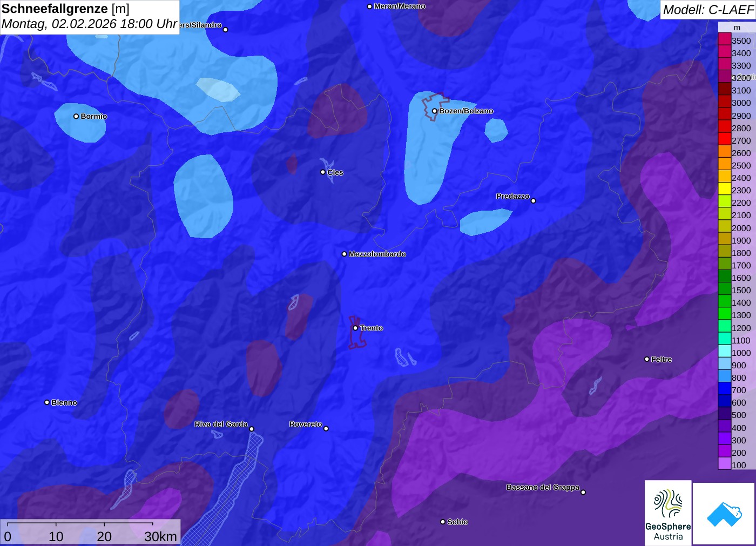
Task: Click the 'Meran/Merano' map label
Action: point(400,6)
